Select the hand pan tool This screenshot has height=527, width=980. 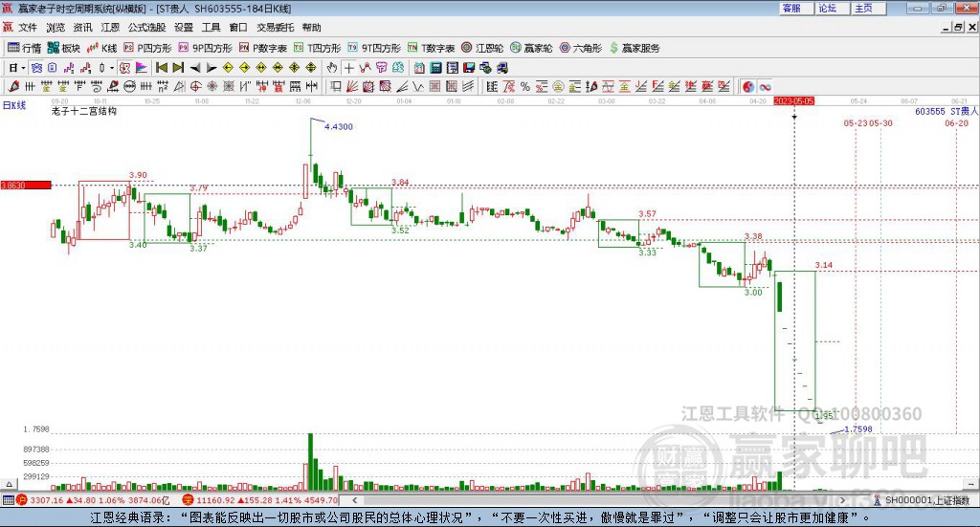tap(332, 68)
